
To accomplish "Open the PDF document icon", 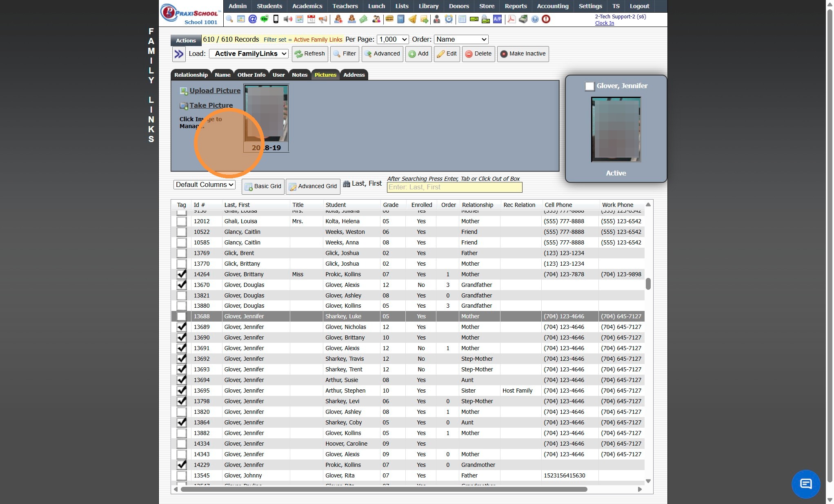I will tap(511, 19).
